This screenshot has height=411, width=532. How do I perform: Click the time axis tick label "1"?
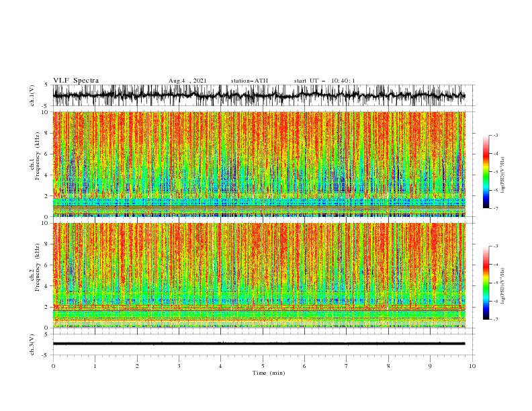[x=95, y=366]
